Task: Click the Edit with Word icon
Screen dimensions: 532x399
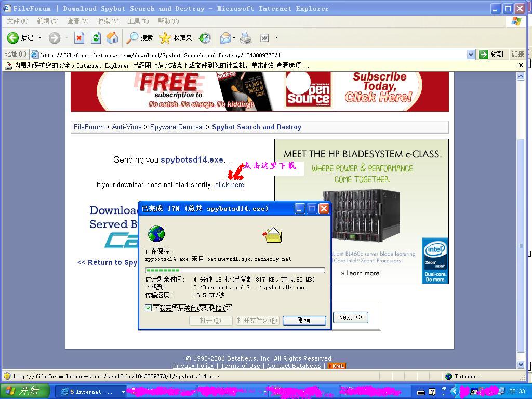Action: (264, 38)
